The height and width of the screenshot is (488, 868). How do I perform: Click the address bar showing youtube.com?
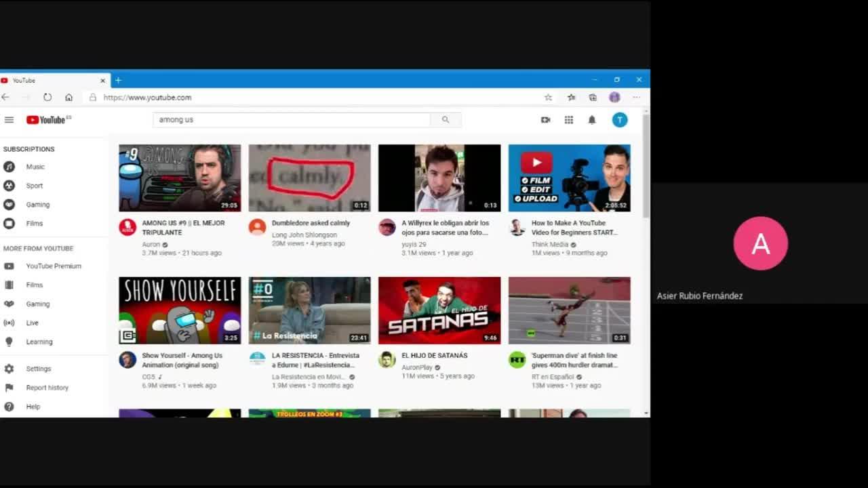click(315, 98)
